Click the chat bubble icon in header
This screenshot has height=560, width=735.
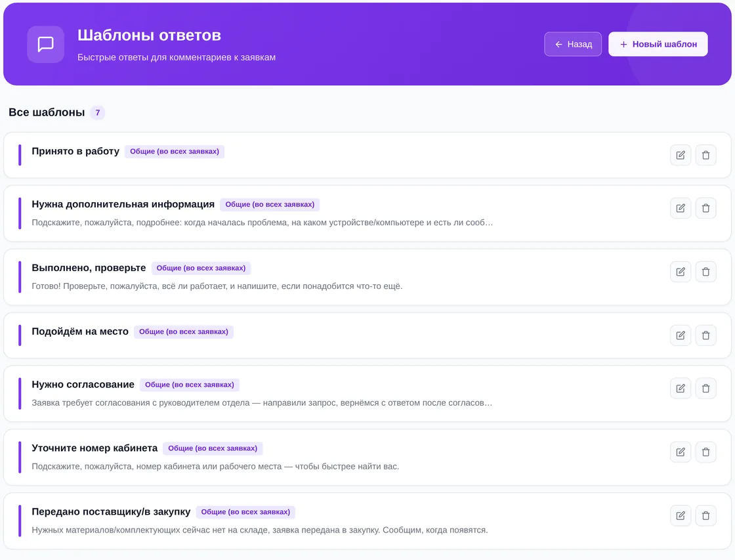point(45,44)
